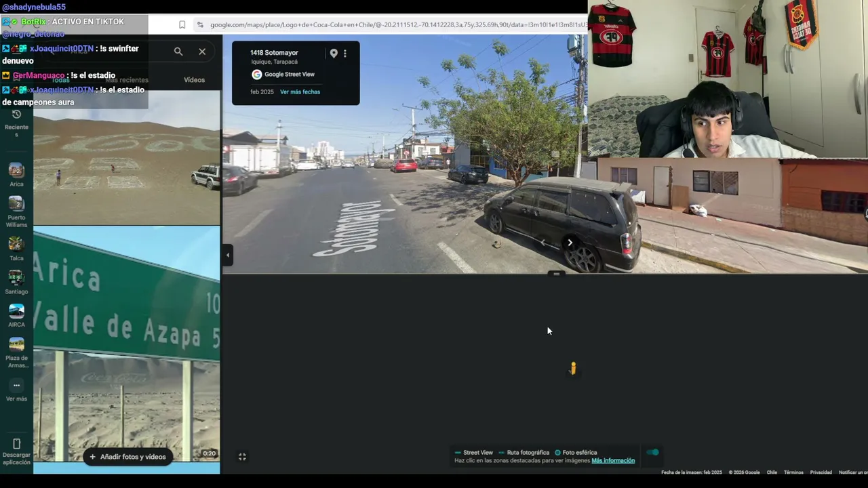Click the Foto esférica legend label
The width and height of the screenshot is (868, 488).
(580, 453)
